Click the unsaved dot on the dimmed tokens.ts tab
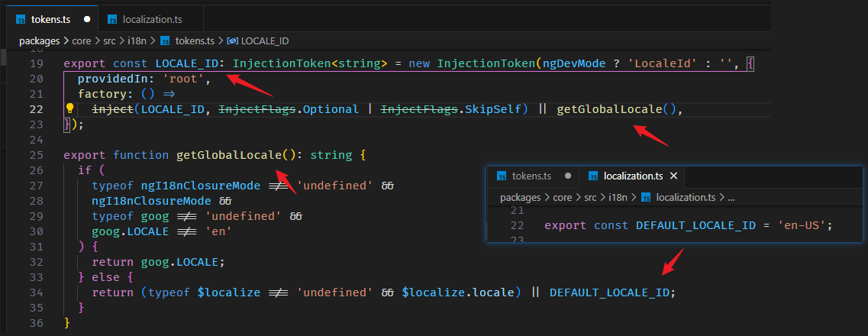Image resolution: width=868 pixels, height=336 pixels. click(x=568, y=176)
